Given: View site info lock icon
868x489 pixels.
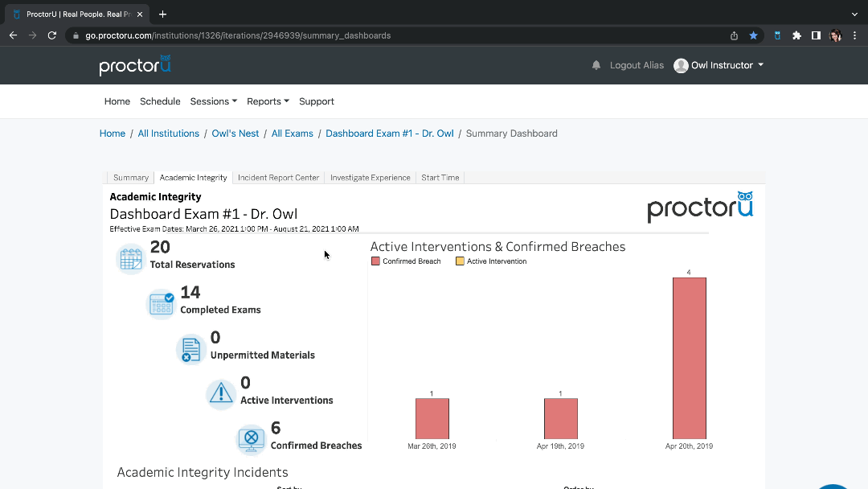Looking at the screenshot, I should (x=76, y=35).
